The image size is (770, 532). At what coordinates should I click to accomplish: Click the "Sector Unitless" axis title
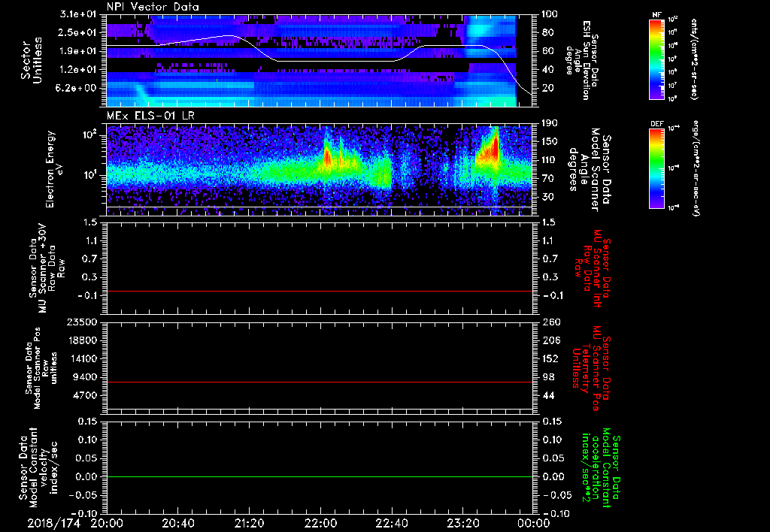pyautogui.click(x=31, y=60)
